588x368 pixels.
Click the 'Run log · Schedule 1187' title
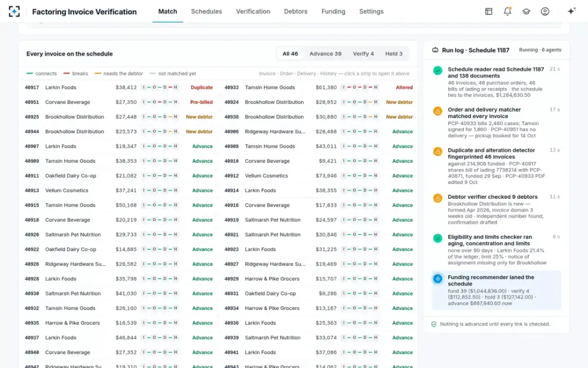click(x=476, y=50)
